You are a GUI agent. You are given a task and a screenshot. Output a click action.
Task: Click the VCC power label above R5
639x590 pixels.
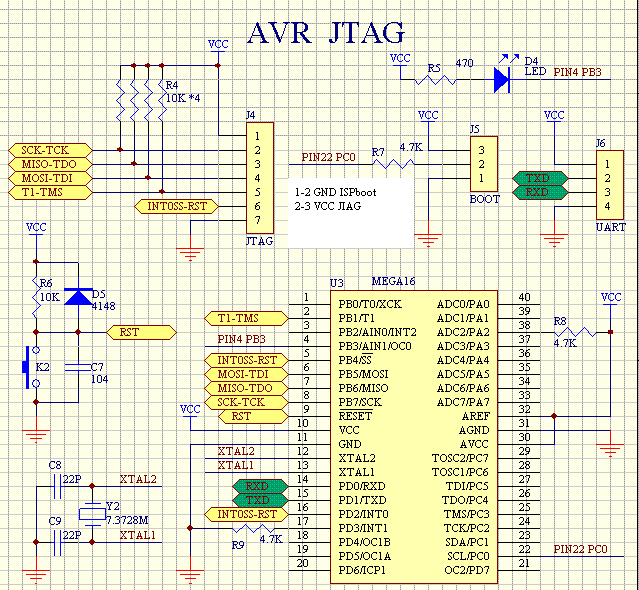tap(400, 58)
